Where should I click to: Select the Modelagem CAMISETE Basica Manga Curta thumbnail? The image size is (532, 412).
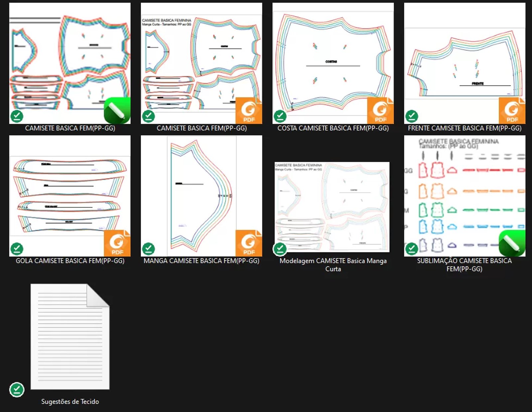click(332, 207)
